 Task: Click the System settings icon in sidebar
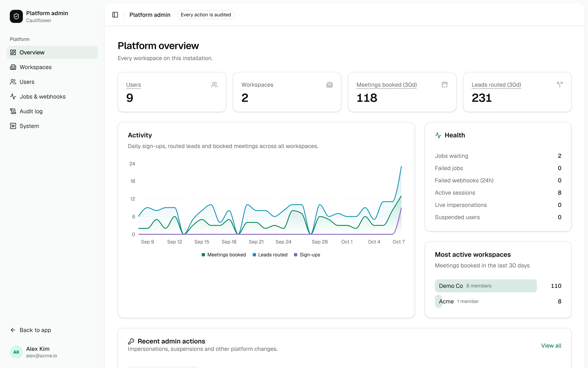13,126
